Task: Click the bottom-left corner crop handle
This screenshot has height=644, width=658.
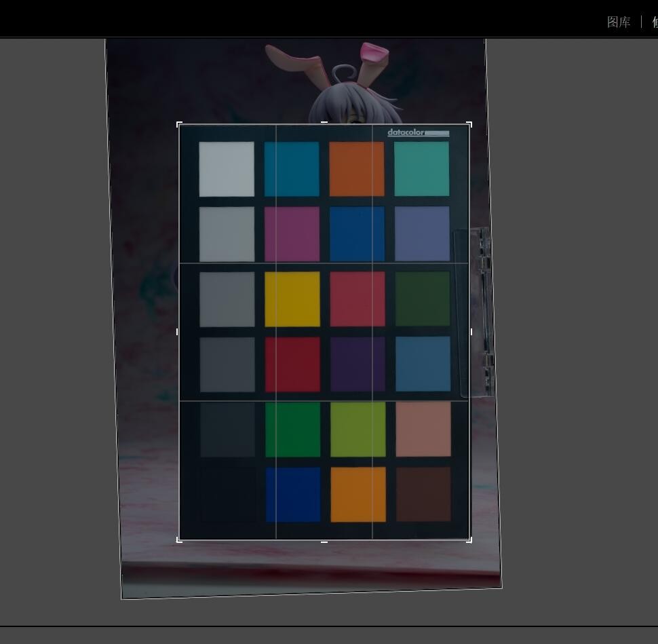Action: tap(179, 539)
